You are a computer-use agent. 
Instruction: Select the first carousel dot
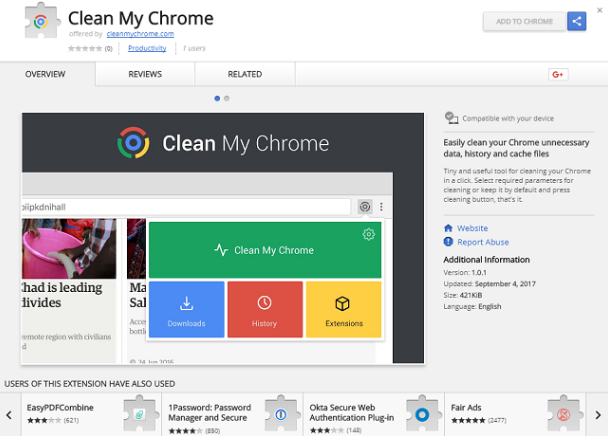[x=217, y=99]
